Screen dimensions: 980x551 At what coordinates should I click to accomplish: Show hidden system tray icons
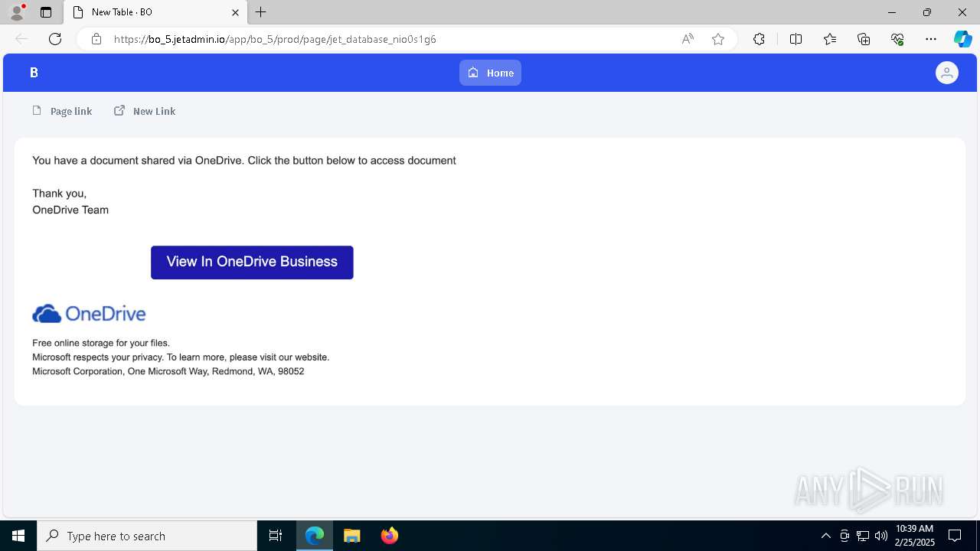pos(825,536)
